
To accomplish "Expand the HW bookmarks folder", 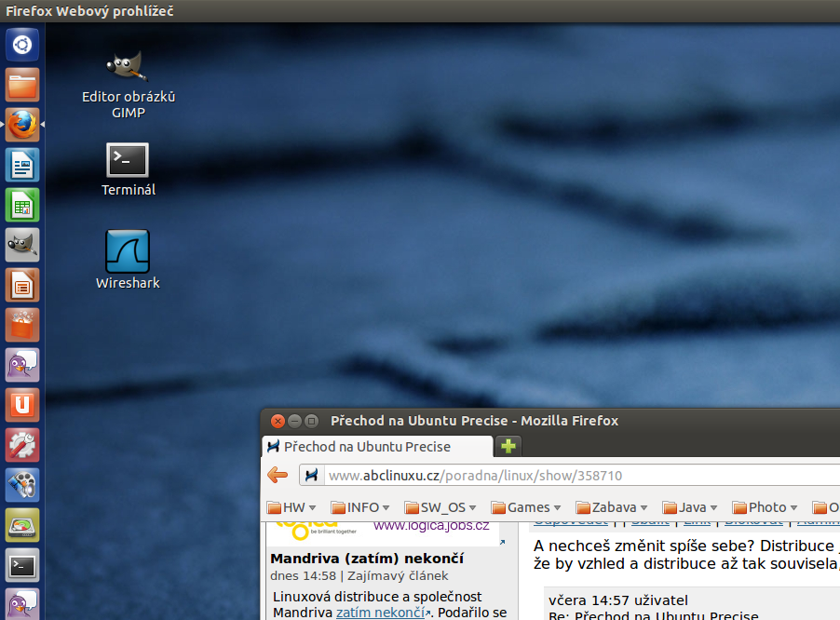I will pos(291,507).
